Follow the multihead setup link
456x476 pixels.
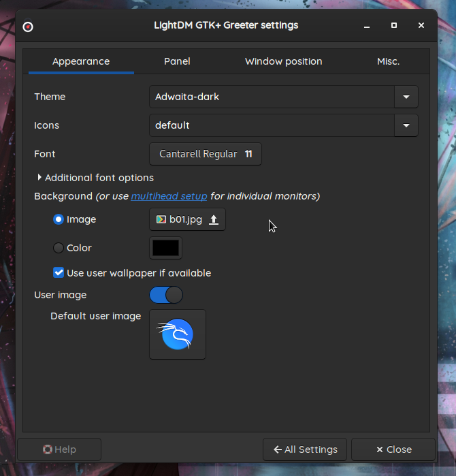pos(169,196)
